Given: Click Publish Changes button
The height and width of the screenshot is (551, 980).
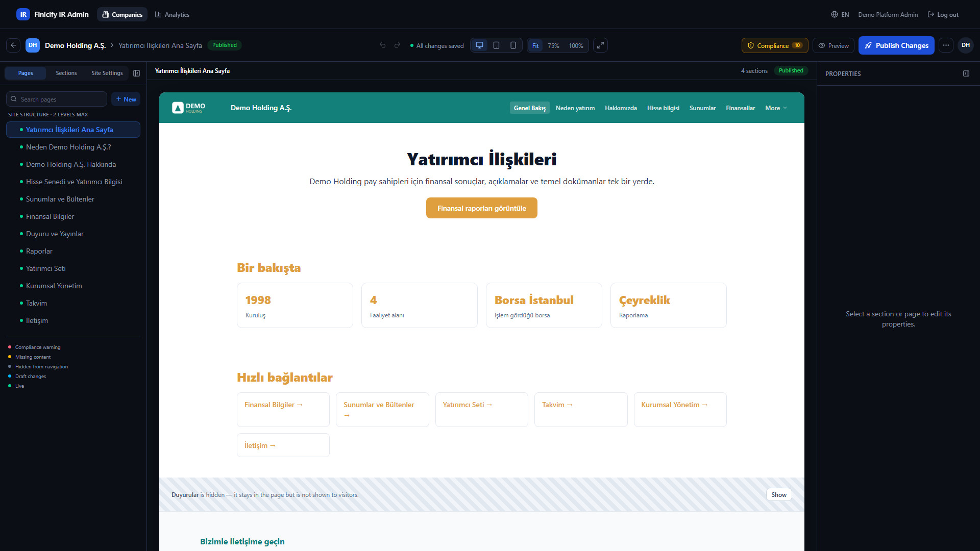Looking at the screenshot, I should pyautogui.click(x=896, y=45).
